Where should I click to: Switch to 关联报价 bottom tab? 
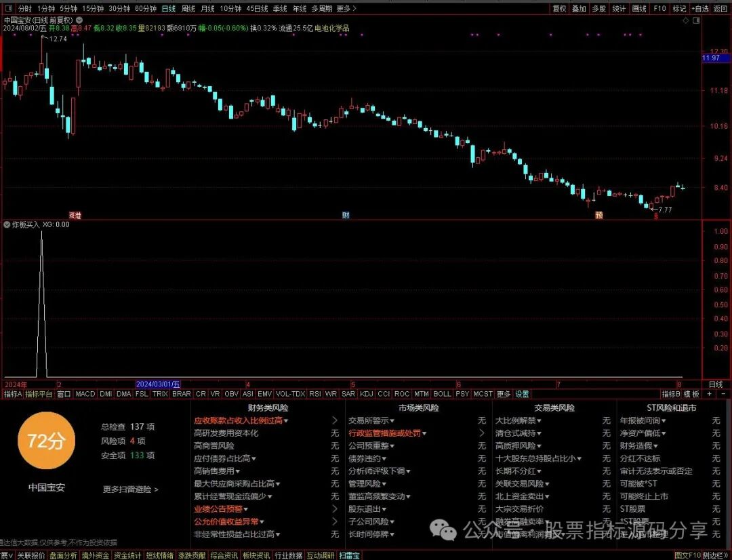[30, 555]
